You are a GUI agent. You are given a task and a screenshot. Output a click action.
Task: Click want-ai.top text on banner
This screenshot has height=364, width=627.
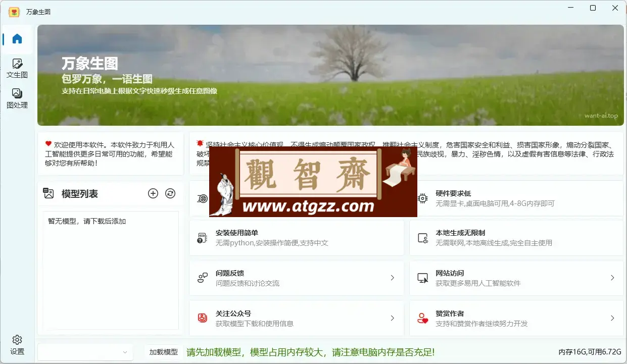[601, 116]
